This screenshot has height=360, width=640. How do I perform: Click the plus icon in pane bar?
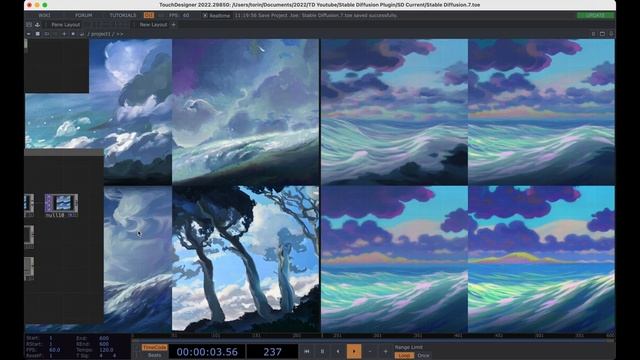tap(64, 34)
